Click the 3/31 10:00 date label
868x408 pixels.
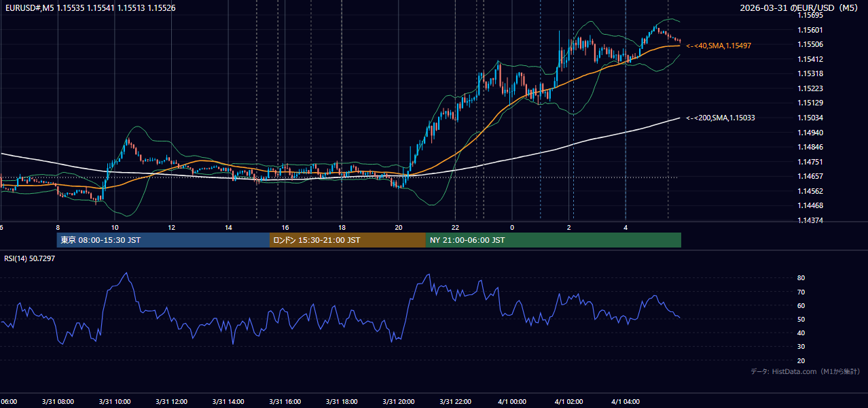tap(114, 402)
